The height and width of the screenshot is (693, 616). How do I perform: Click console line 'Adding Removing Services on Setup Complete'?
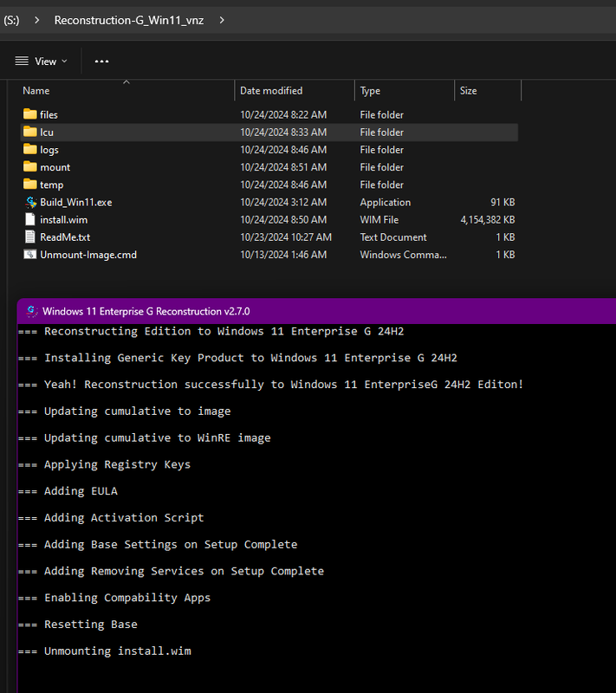(184, 571)
